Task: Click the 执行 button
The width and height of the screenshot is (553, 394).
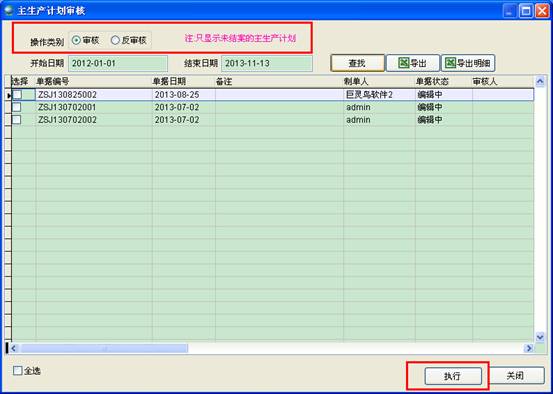Action: pos(453,376)
